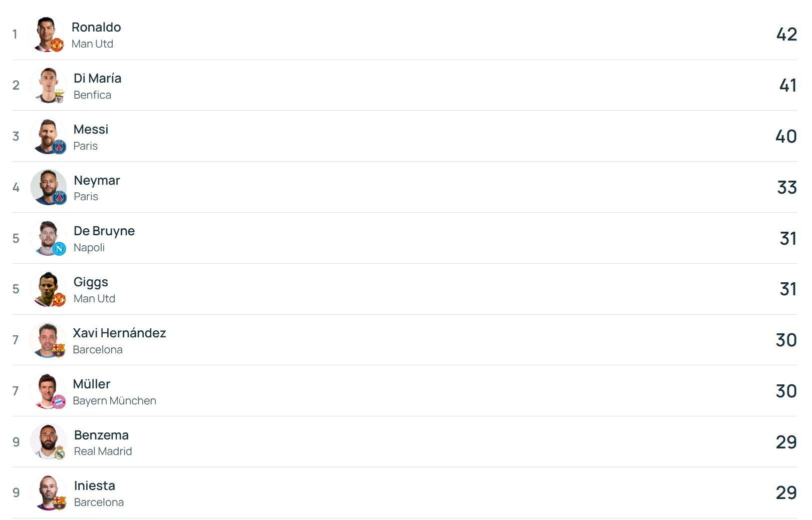Click the Barcelona crest on Xavi's avatar
Screen dimensions: 812x520
(59, 350)
